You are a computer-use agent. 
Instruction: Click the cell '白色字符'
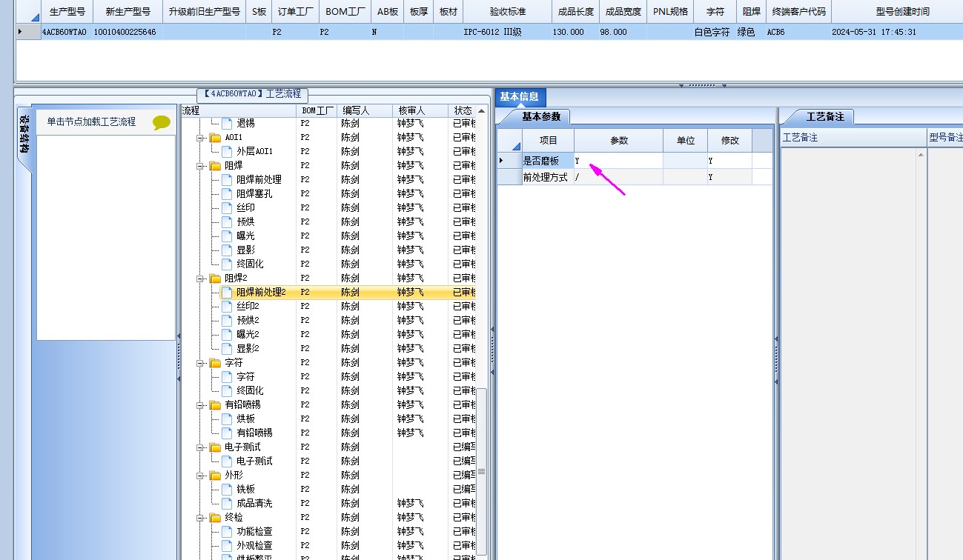[x=715, y=32]
